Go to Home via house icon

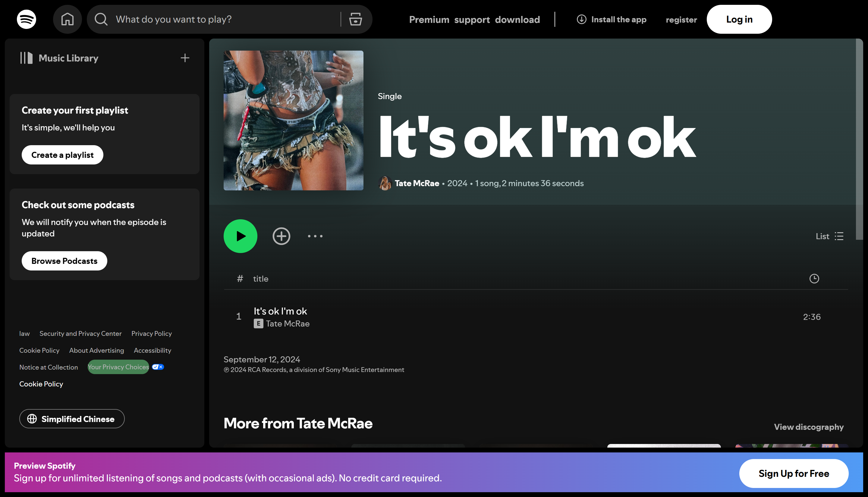pyautogui.click(x=67, y=19)
